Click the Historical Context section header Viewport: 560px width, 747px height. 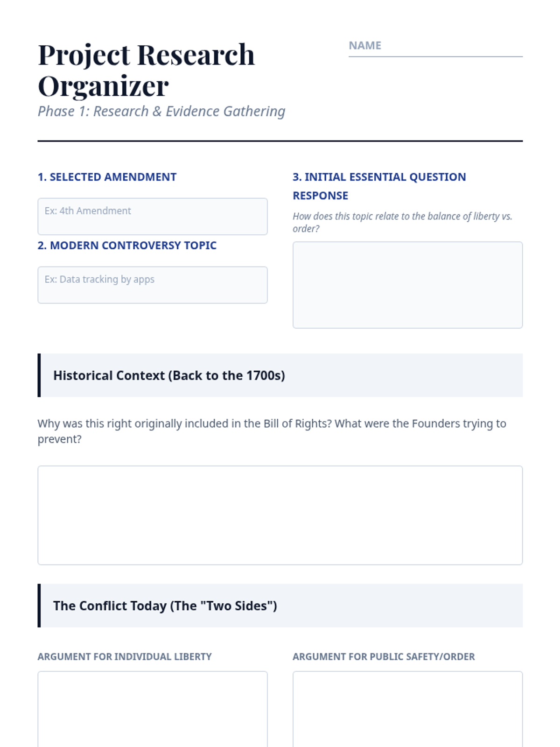click(x=280, y=375)
